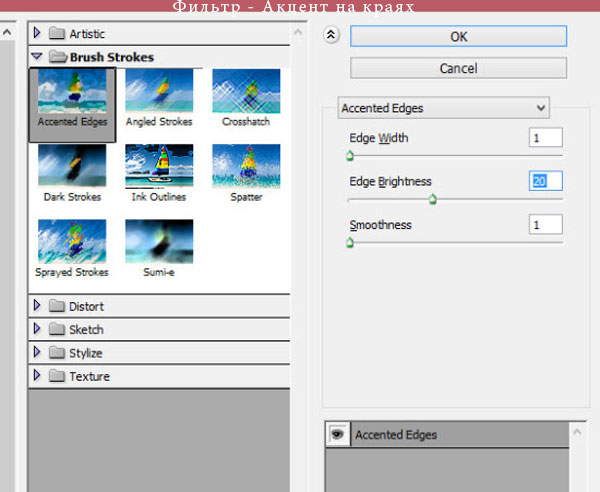Expand the Stylize filter category
Image resolution: width=600 pixels, height=492 pixels.
tap(37, 352)
